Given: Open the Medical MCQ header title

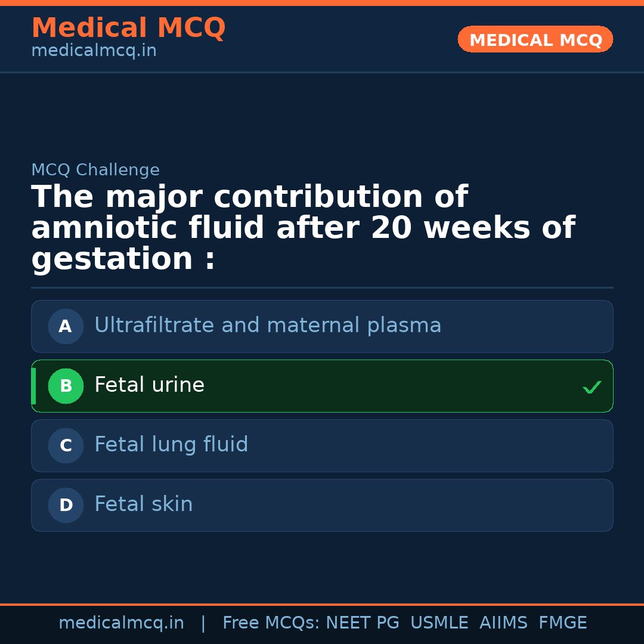Looking at the screenshot, I should (128, 28).
